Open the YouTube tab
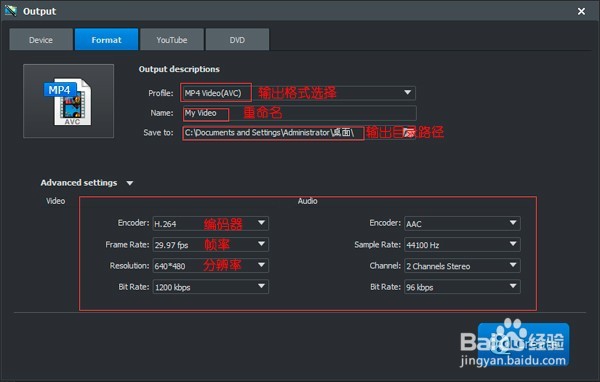 (x=172, y=39)
